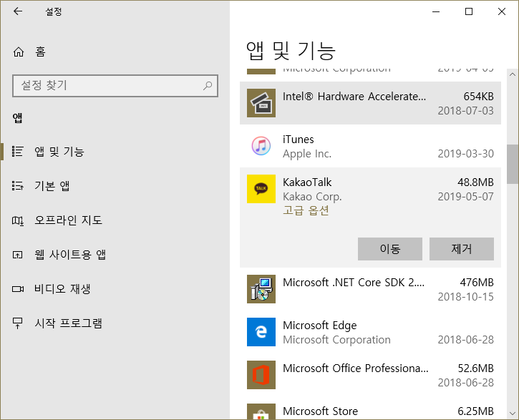The width and height of the screenshot is (519, 420).
Task: Click the iTunes app icon
Action: [x=261, y=146]
